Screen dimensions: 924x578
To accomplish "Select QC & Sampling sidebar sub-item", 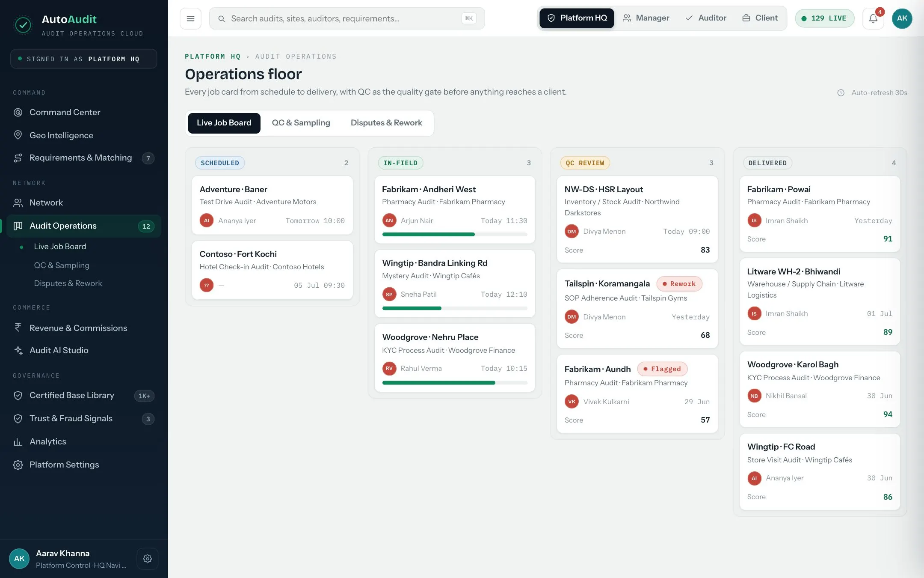I will [62, 265].
